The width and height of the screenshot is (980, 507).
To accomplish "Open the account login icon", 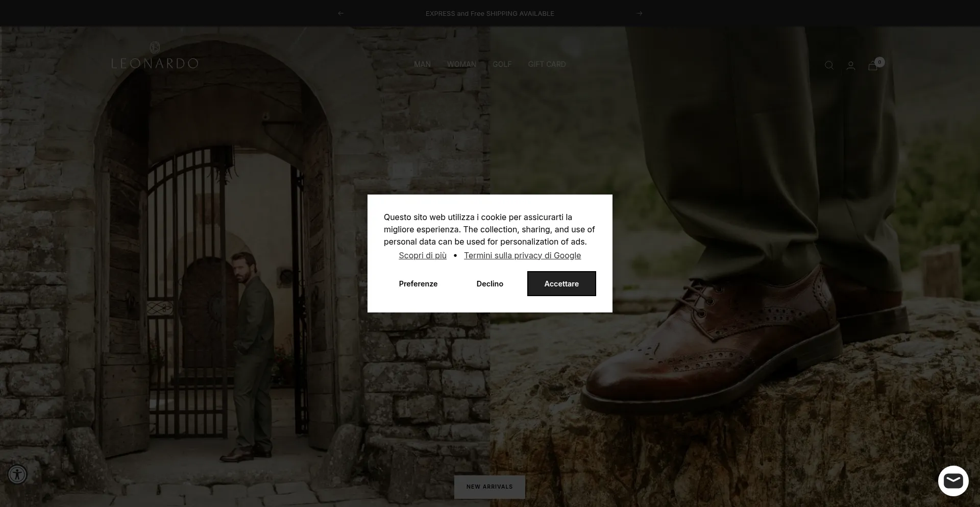I will click(x=850, y=65).
